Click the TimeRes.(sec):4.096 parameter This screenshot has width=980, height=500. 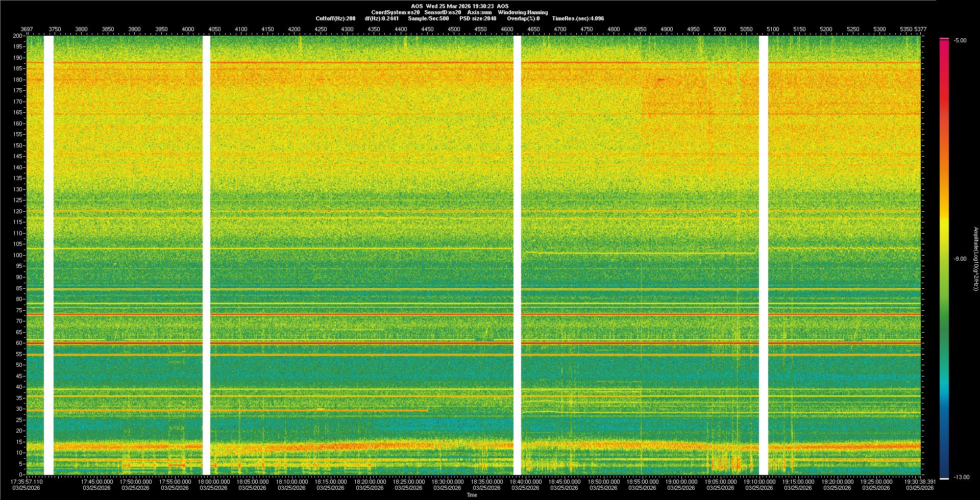coord(578,18)
